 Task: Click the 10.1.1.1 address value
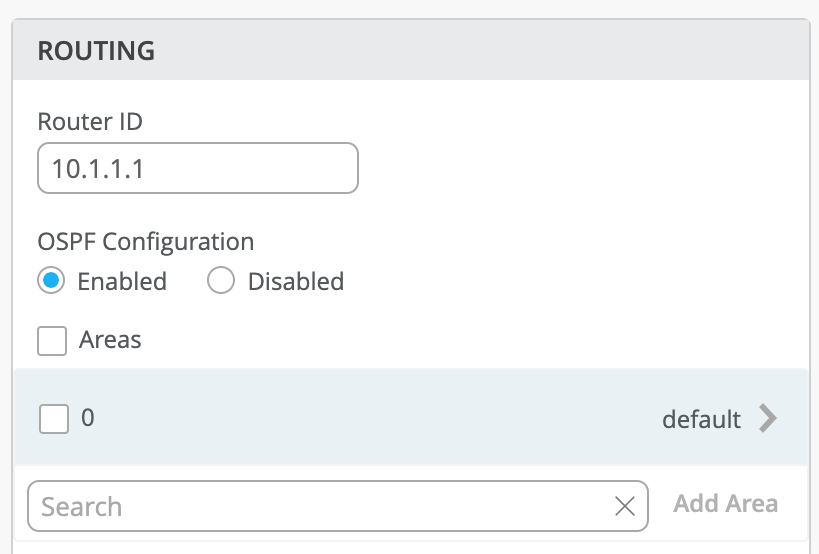[x=99, y=169]
